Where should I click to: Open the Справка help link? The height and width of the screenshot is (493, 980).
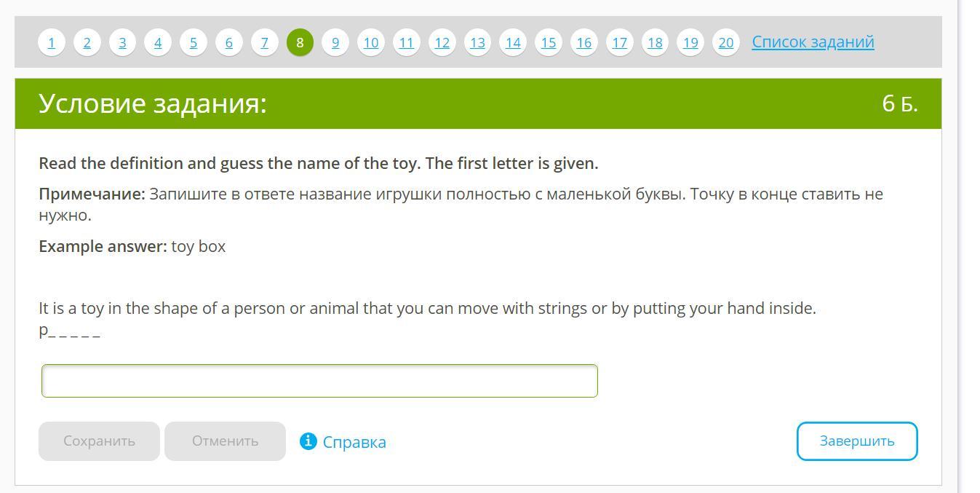[x=354, y=442]
